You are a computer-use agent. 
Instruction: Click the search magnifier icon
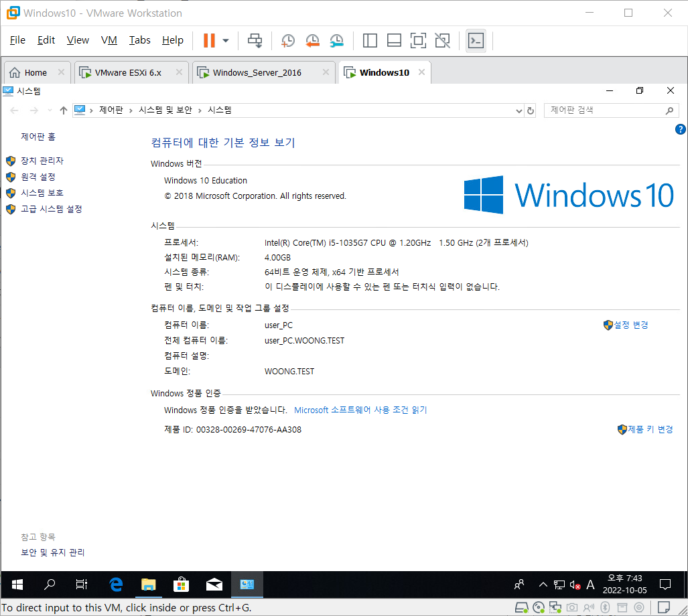click(669, 110)
